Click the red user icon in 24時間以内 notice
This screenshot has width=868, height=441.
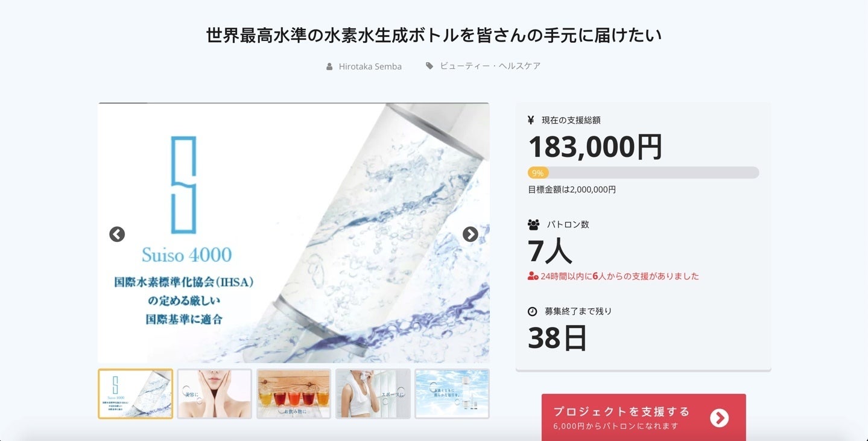point(533,276)
